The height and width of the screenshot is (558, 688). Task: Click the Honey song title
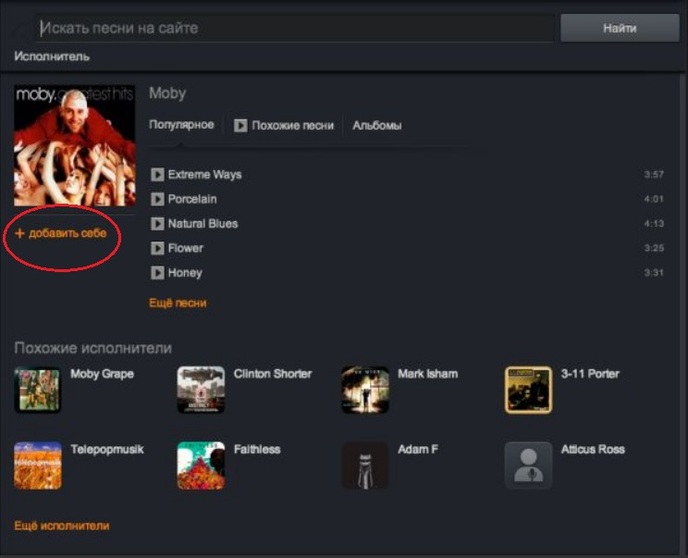pyautogui.click(x=185, y=273)
